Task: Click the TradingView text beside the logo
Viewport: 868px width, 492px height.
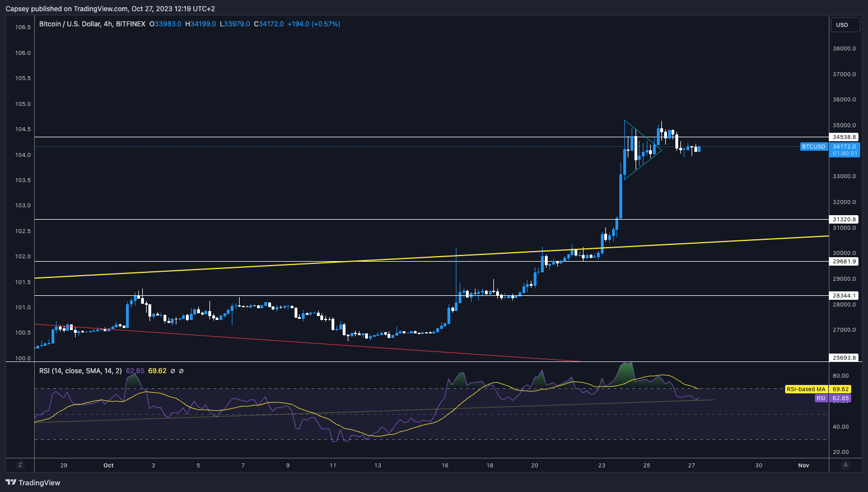Action: [x=39, y=482]
